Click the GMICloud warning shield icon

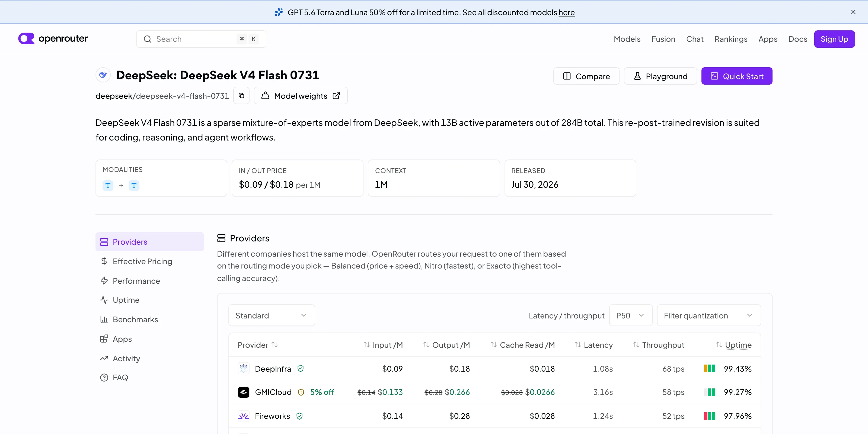301,392
